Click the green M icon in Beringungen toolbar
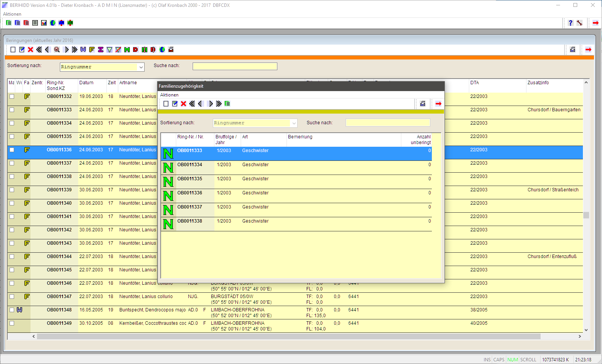The image size is (602, 364). pos(127,50)
